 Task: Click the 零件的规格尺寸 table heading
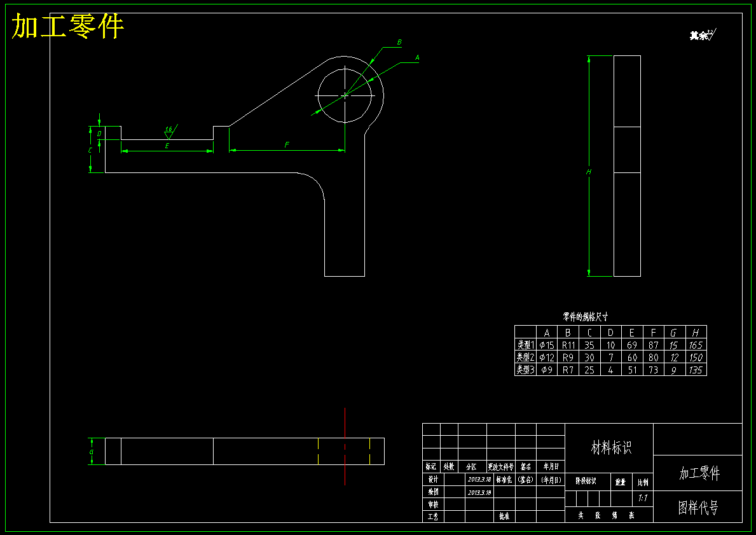click(x=586, y=317)
